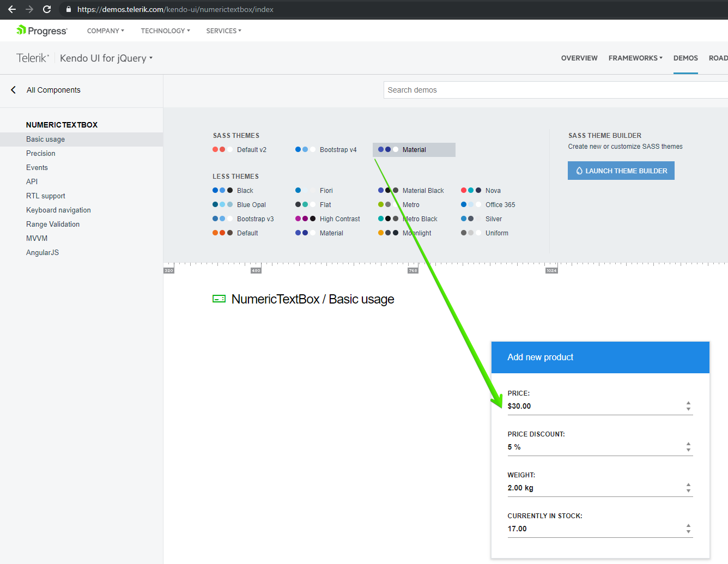Open the Keyboard navigation demo
The width and height of the screenshot is (728, 564).
tap(58, 210)
